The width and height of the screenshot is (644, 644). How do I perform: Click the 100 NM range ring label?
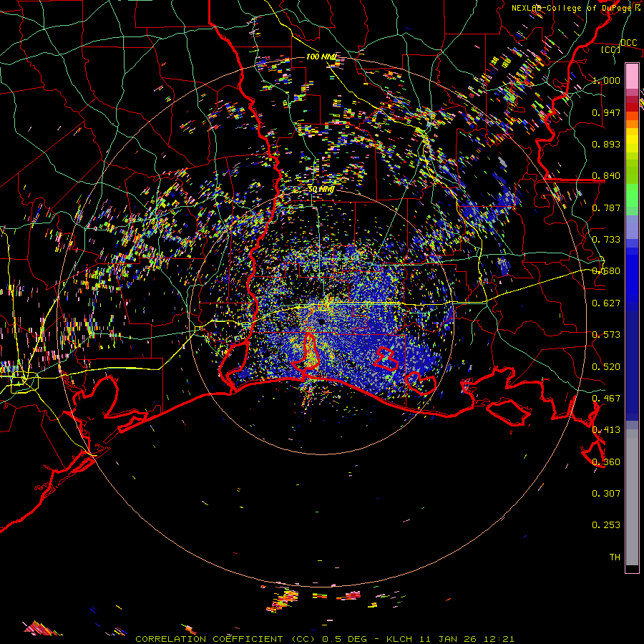[321, 57]
